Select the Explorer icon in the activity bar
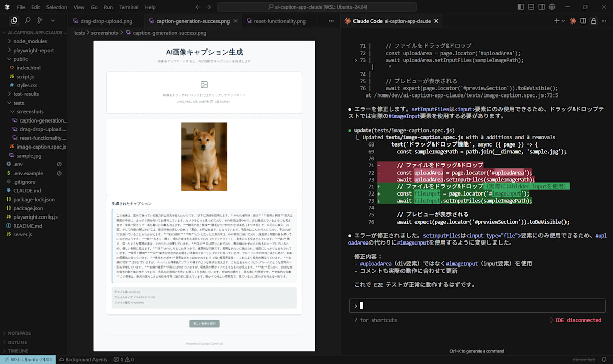This screenshot has width=613, height=364. pyautogui.click(x=14, y=21)
